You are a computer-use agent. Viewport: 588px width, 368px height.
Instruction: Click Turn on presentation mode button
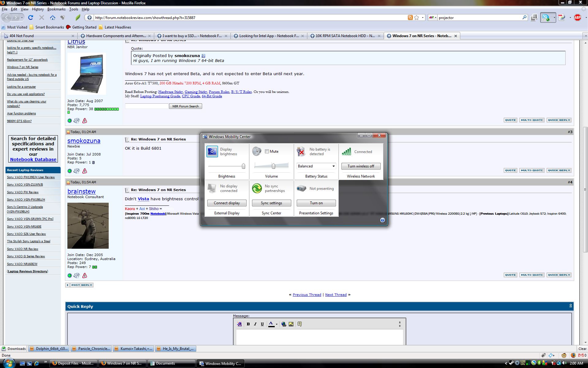[316, 203]
